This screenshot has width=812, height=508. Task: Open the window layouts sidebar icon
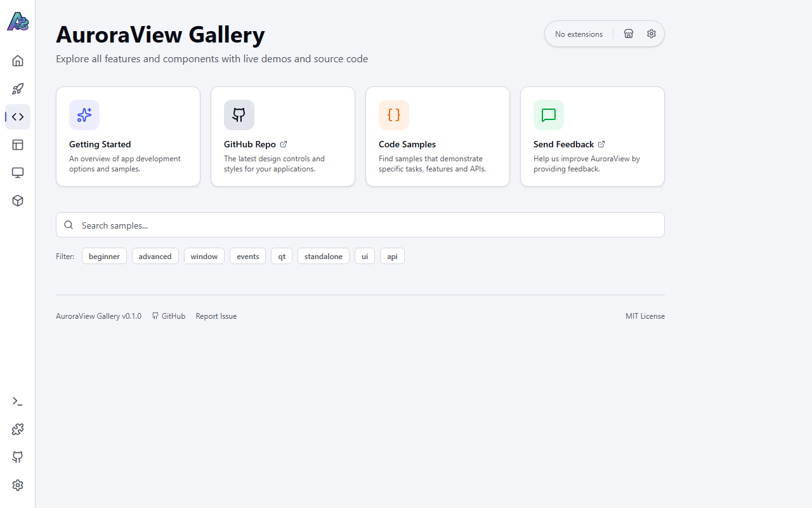pos(17,145)
